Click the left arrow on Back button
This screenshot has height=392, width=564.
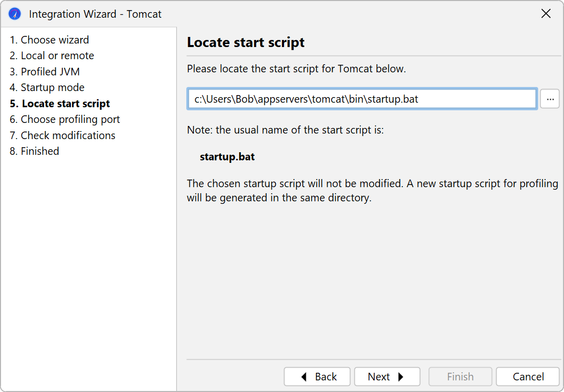[x=304, y=377]
